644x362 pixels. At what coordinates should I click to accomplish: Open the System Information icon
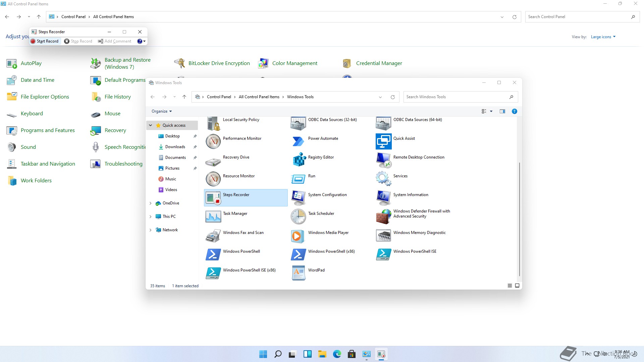tap(383, 198)
